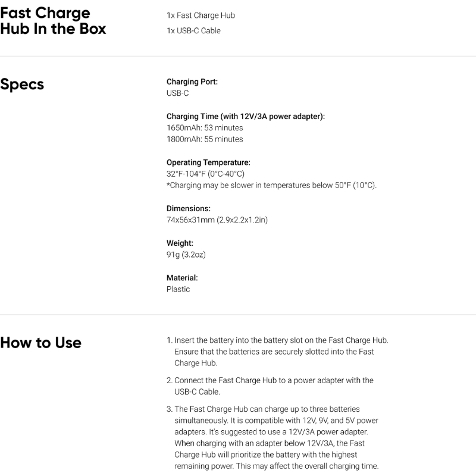Click the "Charging Port:" label
Viewport: 476px width, 476px height.
[192, 82]
